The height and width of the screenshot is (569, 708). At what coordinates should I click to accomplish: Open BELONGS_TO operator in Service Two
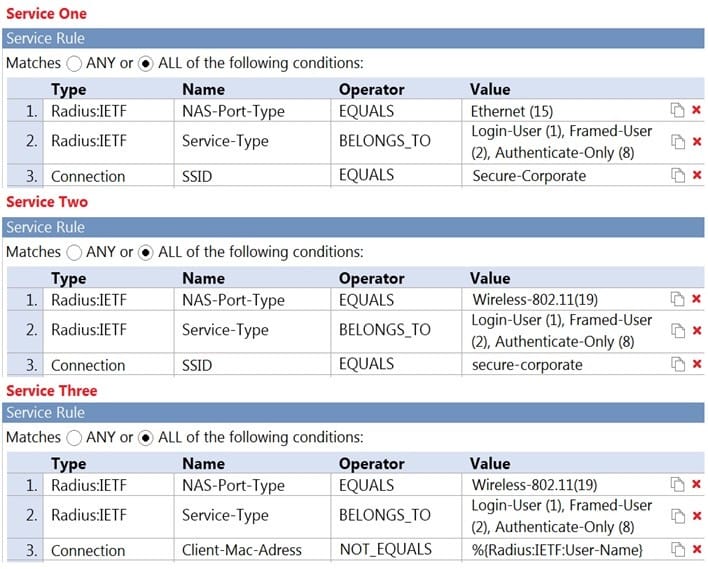tap(384, 330)
